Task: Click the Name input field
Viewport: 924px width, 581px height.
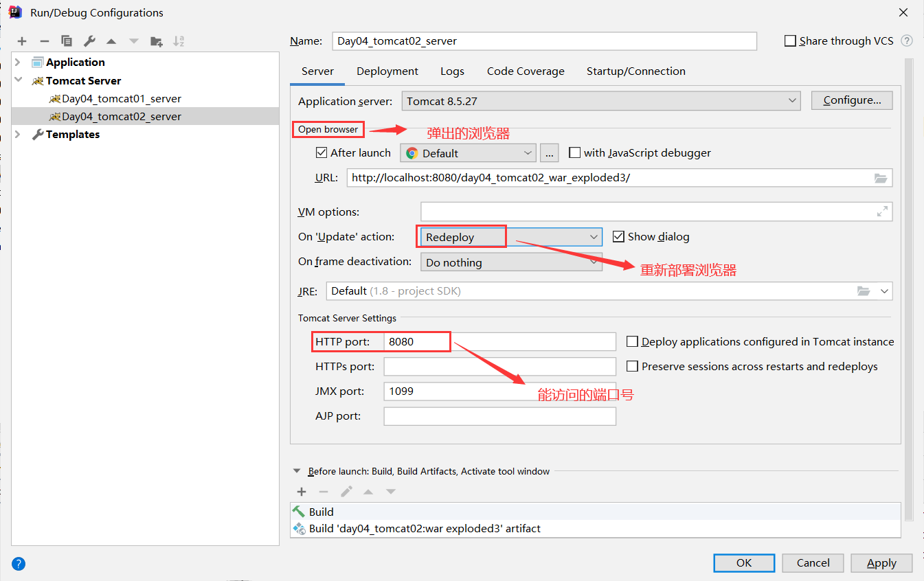Action: (x=544, y=41)
